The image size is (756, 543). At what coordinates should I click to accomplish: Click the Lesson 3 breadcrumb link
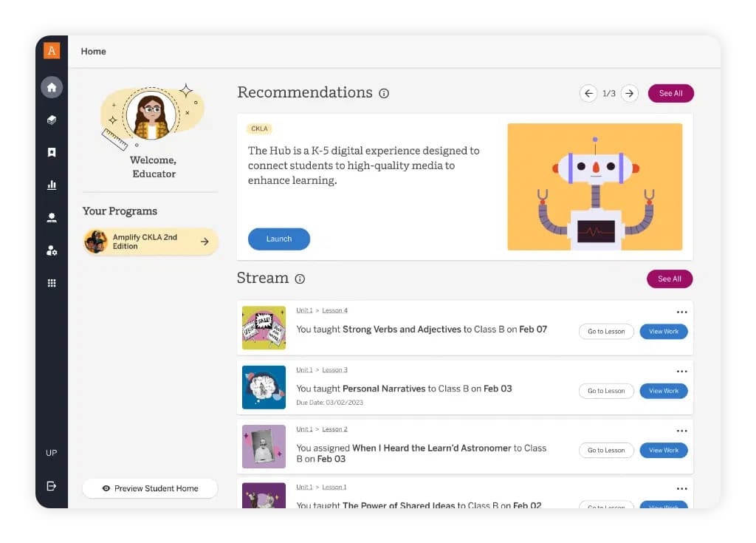[x=334, y=369]
